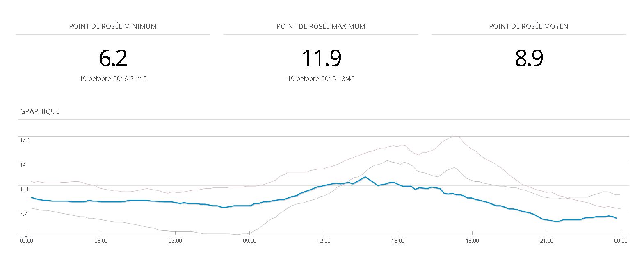
Task: Click the minimum dew point value 6.2
Action: coord(113,58)
